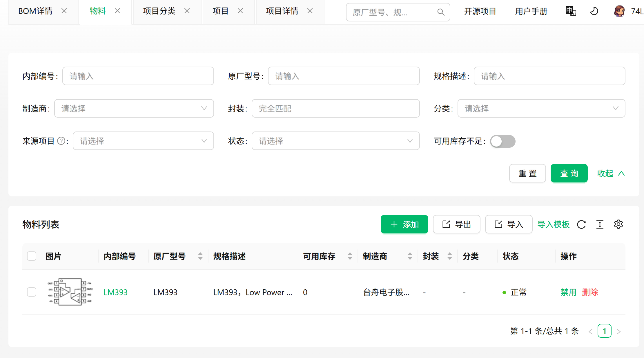Toggle dark mode moon icon
This screenshot has height=358, width=644.
click(x=594, y=11)
